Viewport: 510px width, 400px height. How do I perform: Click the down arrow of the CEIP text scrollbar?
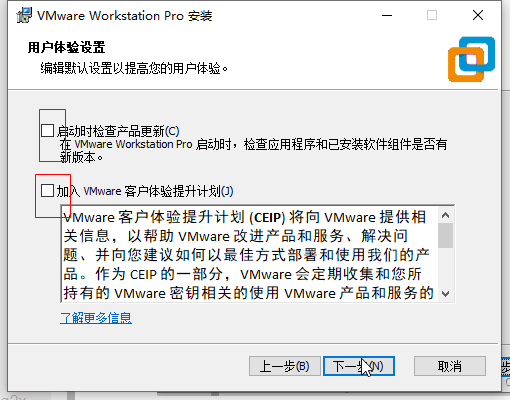point(446,294)
